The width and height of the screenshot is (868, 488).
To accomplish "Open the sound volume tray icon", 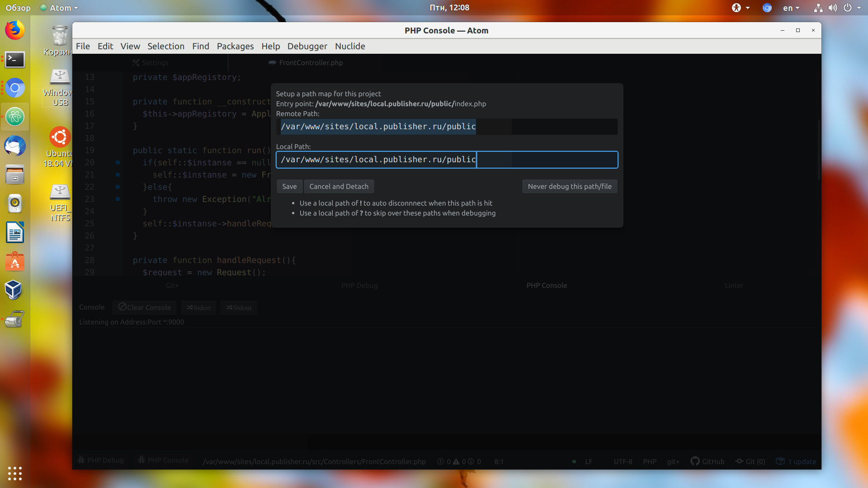I will tap(833, 8).
